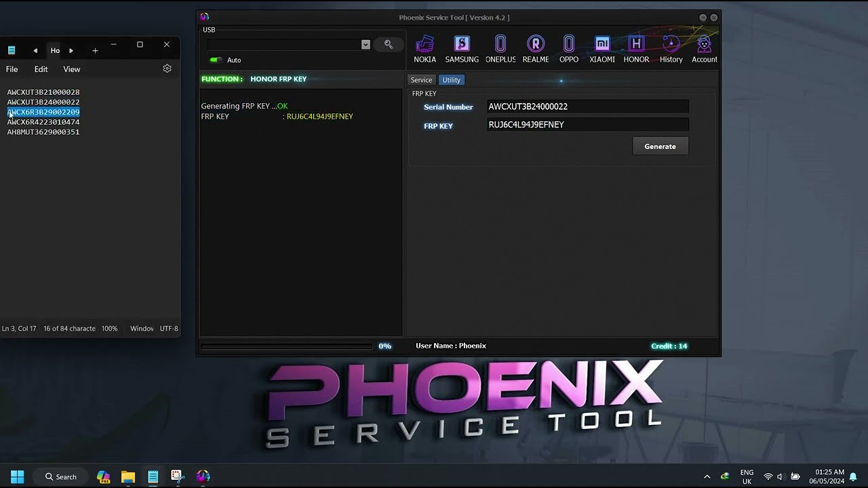Click the Generate button

[x=660, y=146]
